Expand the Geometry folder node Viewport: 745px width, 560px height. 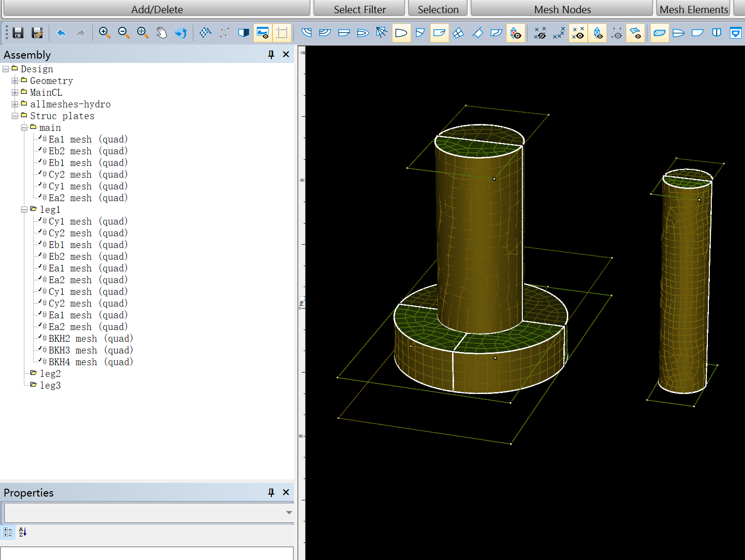click(15, 81)
